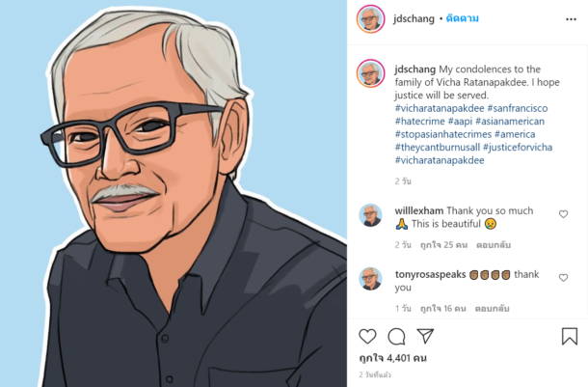Like tonyrosaspeaks' comment with the heart

tap(563, 278)
